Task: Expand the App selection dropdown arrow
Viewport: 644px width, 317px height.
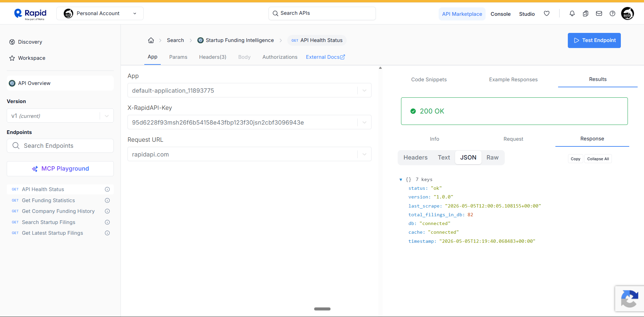Action: (364, 91)
